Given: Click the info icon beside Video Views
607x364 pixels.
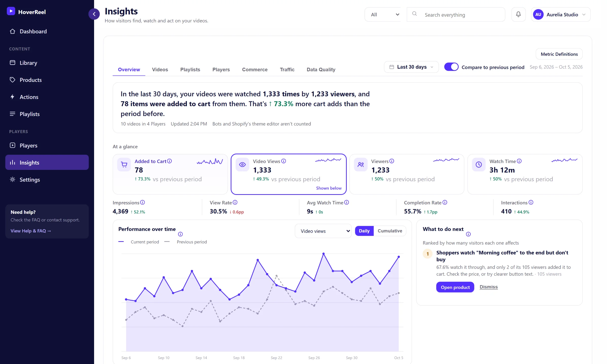Looking at the screenshot, I should coord(284,161).
